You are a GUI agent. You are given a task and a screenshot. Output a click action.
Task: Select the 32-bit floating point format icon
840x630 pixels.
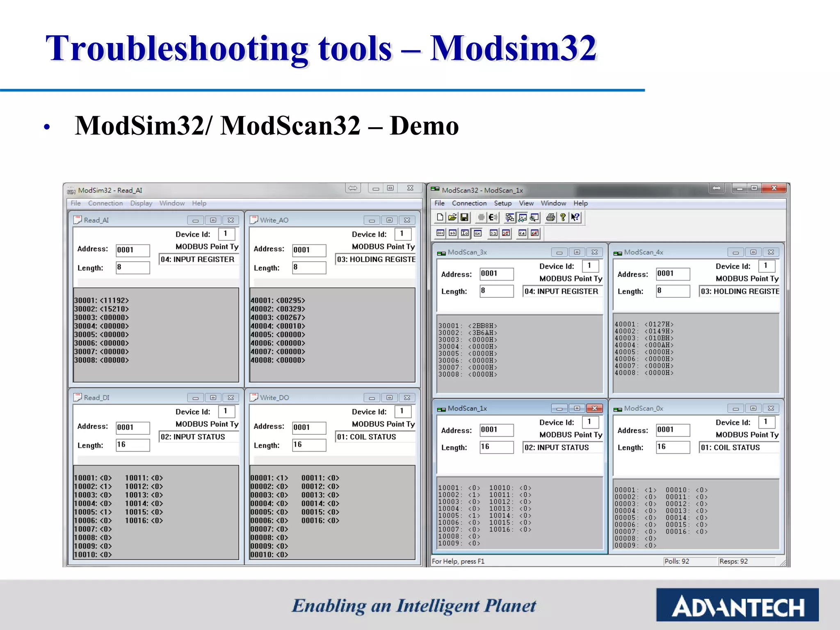tap(493, 233)
